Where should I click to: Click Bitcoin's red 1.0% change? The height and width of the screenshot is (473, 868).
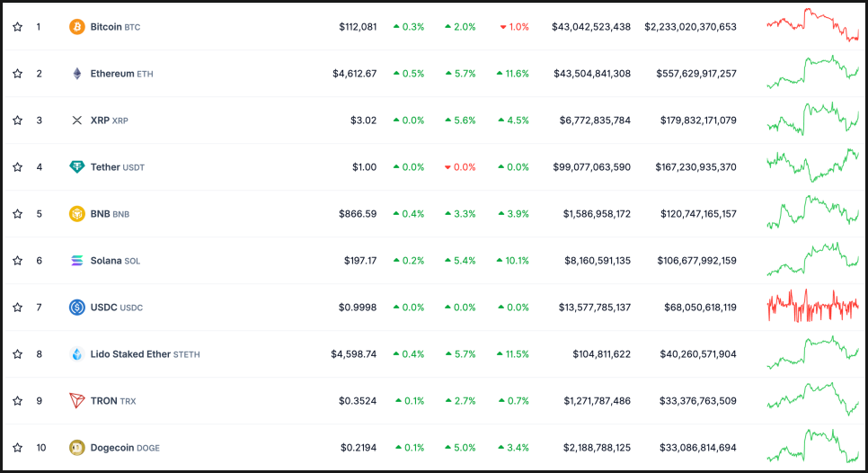click(514, 27)
